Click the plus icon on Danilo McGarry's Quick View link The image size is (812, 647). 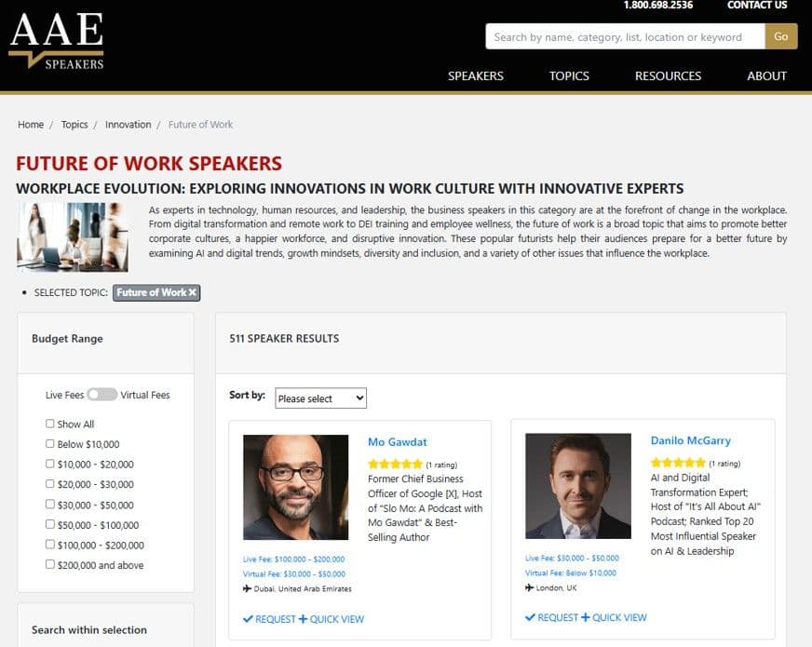[x=585, y=617]
